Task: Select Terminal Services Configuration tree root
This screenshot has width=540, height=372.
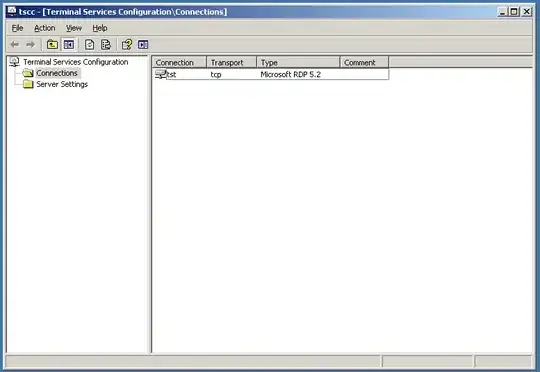Action: point(76,62)
